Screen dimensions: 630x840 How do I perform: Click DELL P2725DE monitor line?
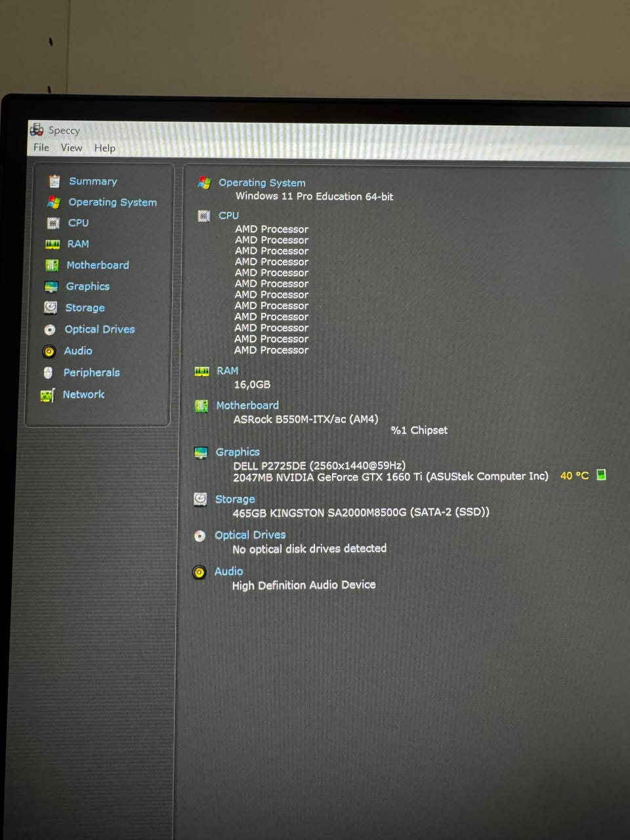coord(319,466)
